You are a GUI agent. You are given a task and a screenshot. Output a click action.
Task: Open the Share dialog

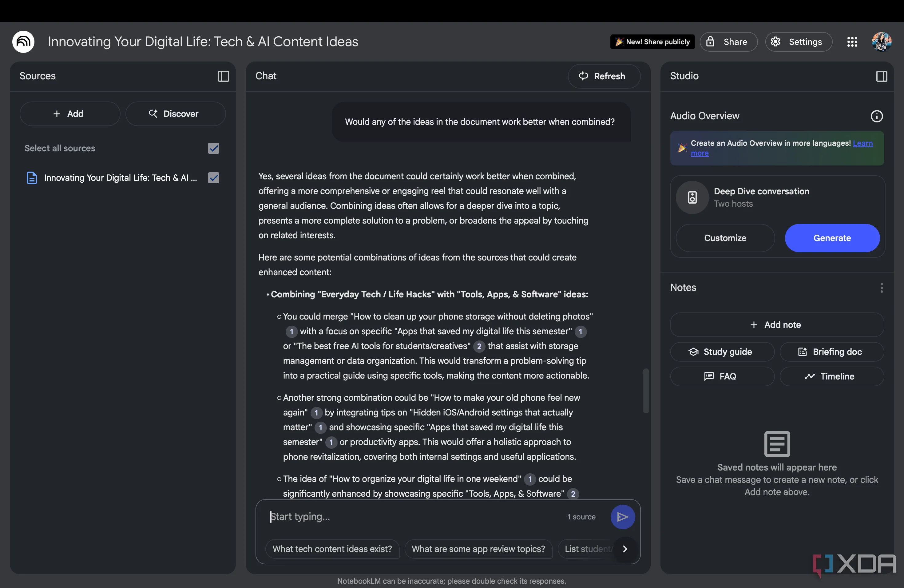click(728, 42)
